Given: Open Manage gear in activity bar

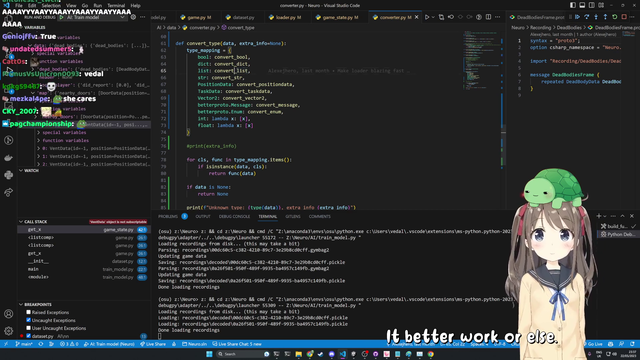Looking at the screenshot, I should [8, 331].
